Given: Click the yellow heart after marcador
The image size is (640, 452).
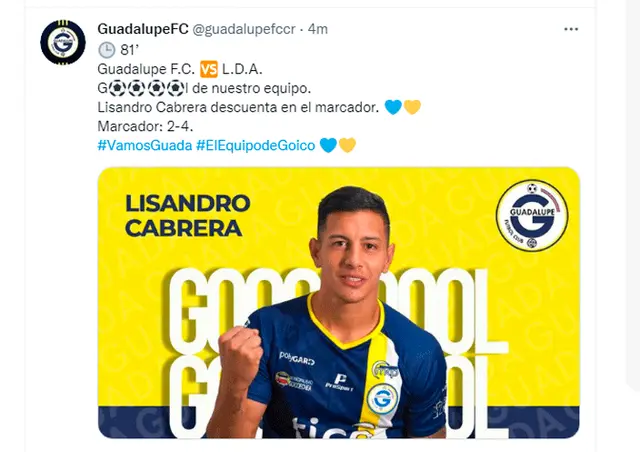Looking at the screenshot, I should (412, 107).
